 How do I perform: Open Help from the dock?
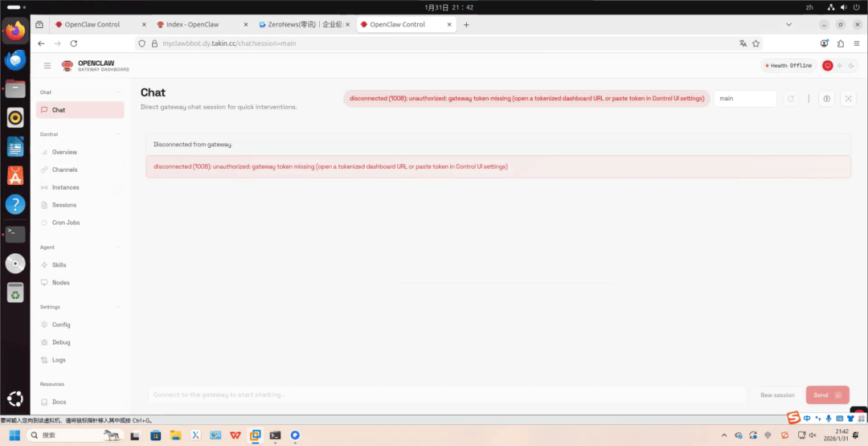pyautogui.click(x=15, y=205)
